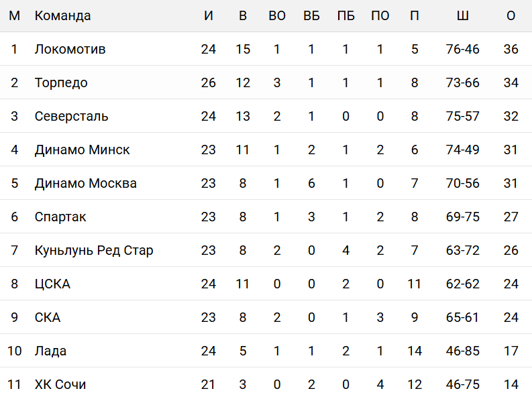Select Куньлунь Ред Стар team name
532x399 pixels.
94,250
